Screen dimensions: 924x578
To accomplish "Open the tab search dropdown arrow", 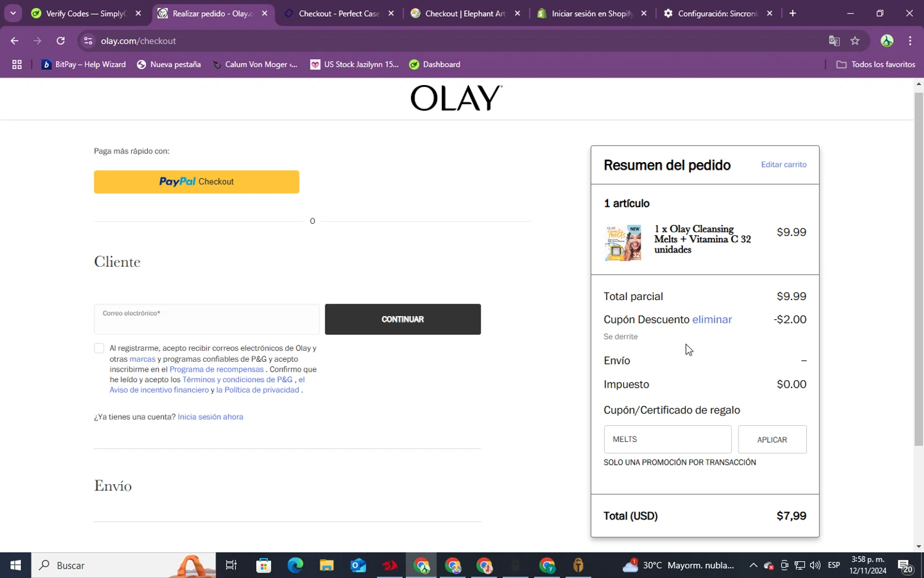I will 13,13.
